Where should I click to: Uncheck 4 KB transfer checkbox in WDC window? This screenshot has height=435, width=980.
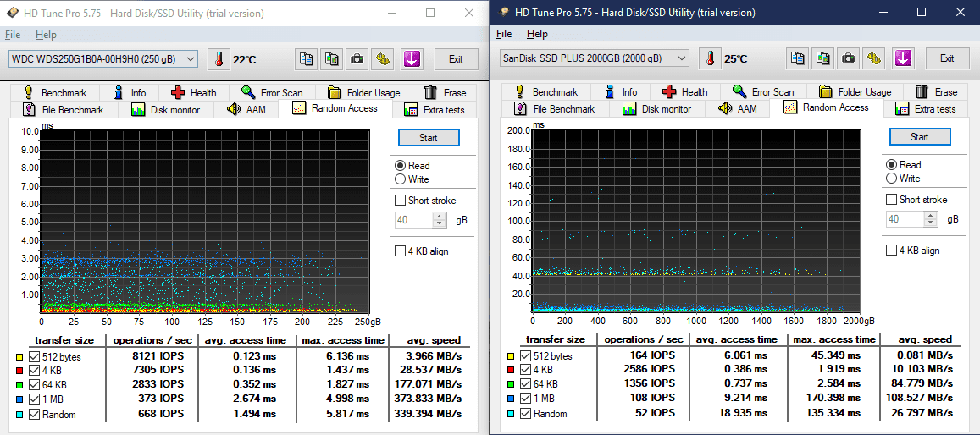point(34,372)
